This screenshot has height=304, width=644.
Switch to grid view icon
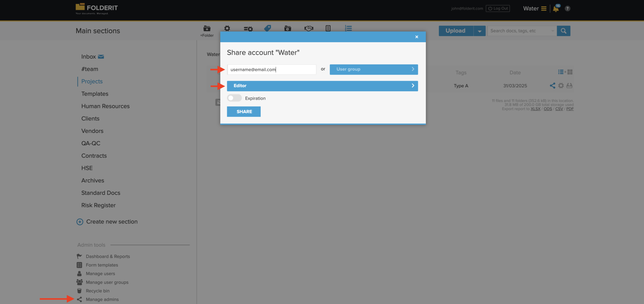(570, 72)
